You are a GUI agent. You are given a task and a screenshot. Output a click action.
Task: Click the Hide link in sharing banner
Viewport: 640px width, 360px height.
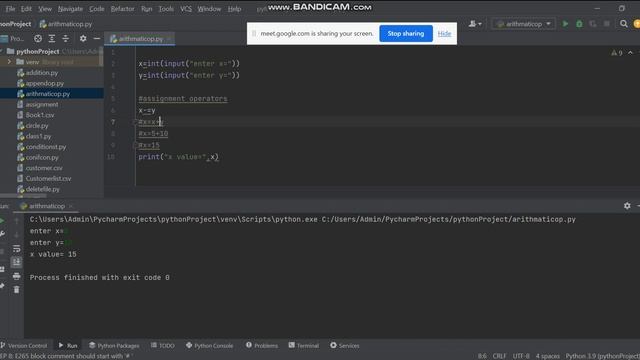point(444,33)
